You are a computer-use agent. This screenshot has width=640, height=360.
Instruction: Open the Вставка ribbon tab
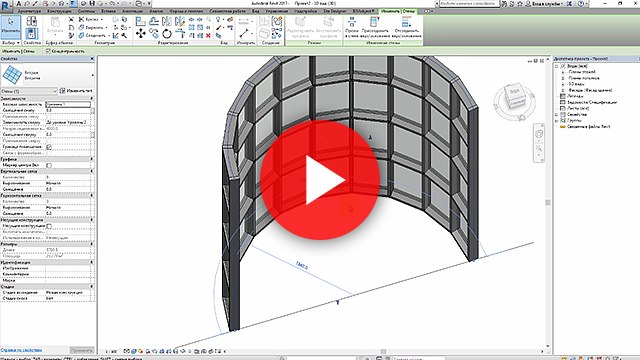coord(108,11)
